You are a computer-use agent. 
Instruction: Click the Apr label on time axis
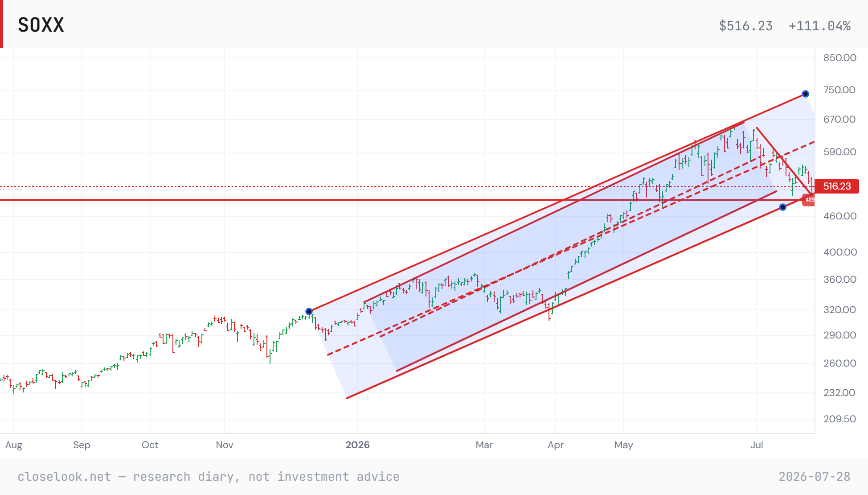[556, 445]
